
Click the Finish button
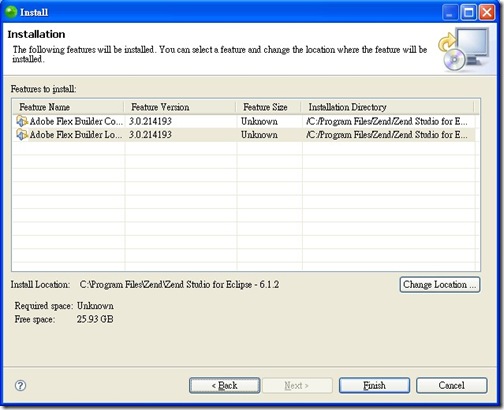pos(374,385)
